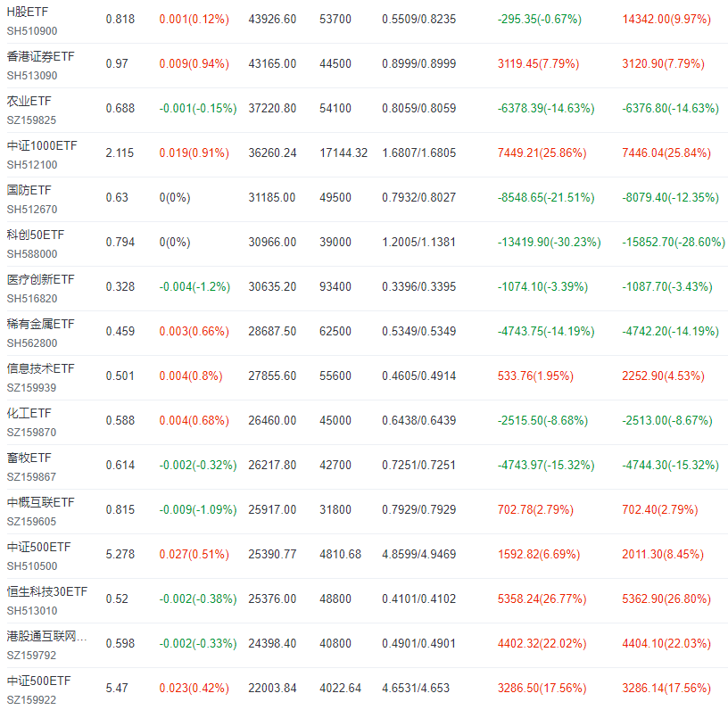Click cost value 4.6531/4.653
The width and height of the screenshot is (728, 710).
(x=416, y=688)
